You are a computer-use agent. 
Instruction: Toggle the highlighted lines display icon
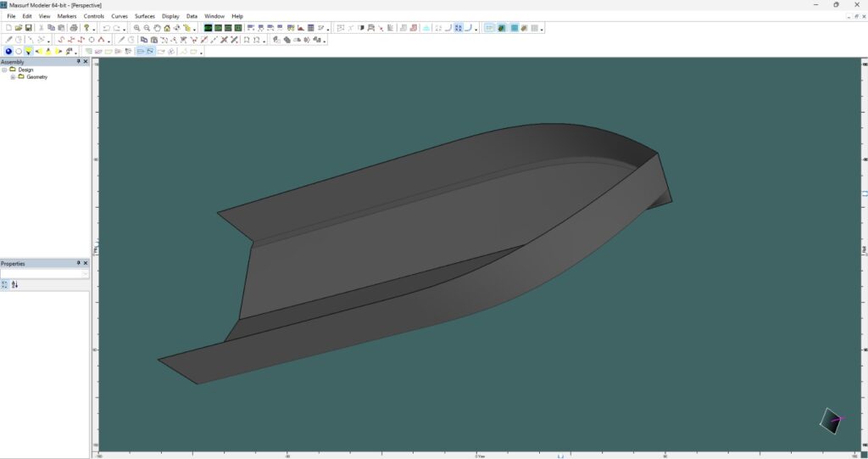141,51
